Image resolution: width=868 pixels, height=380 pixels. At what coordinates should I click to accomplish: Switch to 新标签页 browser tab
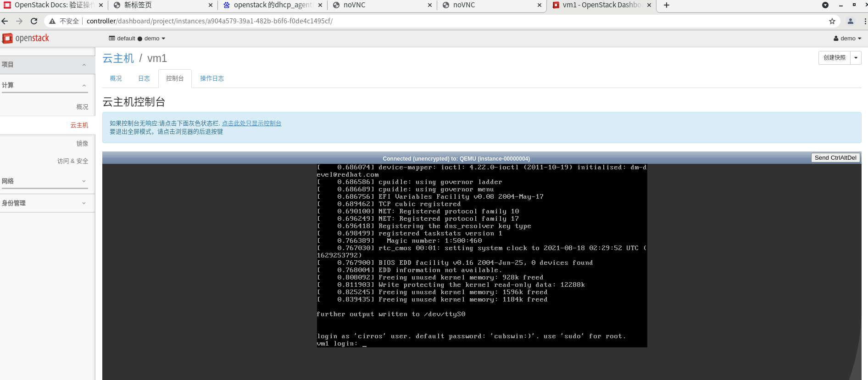(163, 5)
